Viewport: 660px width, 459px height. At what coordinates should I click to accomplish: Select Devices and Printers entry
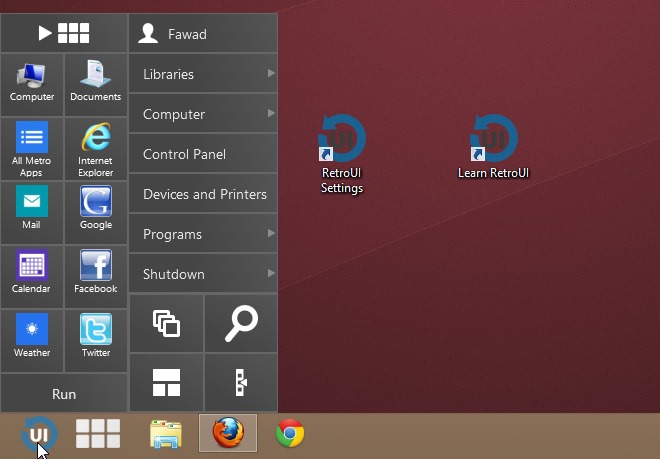203,194
